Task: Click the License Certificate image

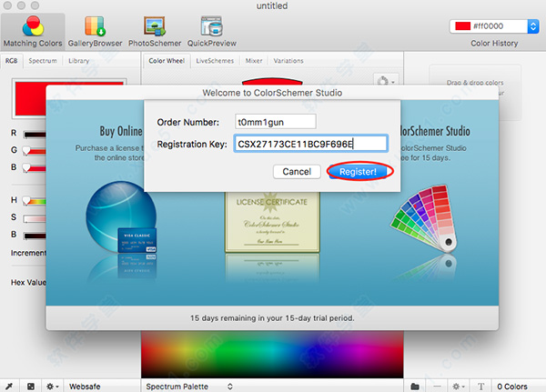Action: [272, 222]
